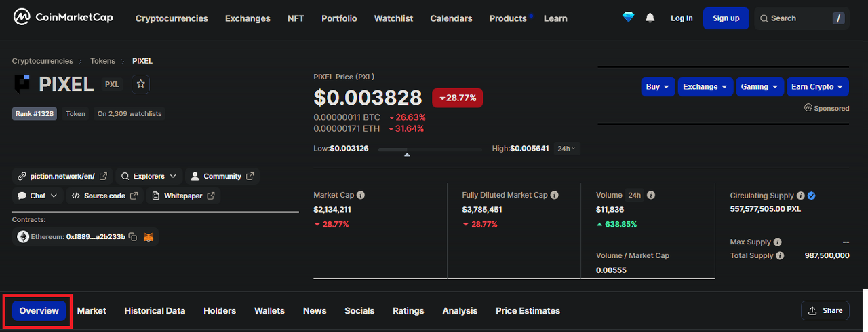Image resolution: width=868 pixels, height=332 pixels.
Task: Open Exchanges in top navigation
Action: (x=248, y=18)
